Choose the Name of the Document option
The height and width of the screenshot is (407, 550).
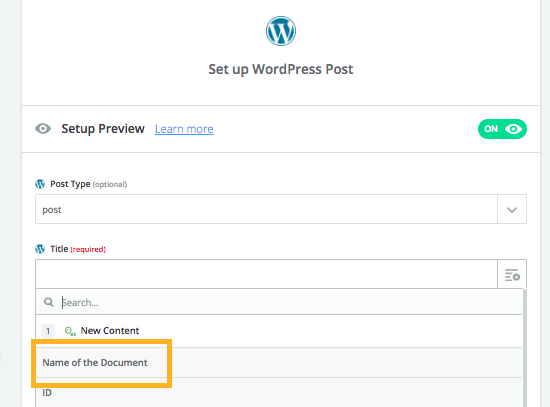coord(279,363)
